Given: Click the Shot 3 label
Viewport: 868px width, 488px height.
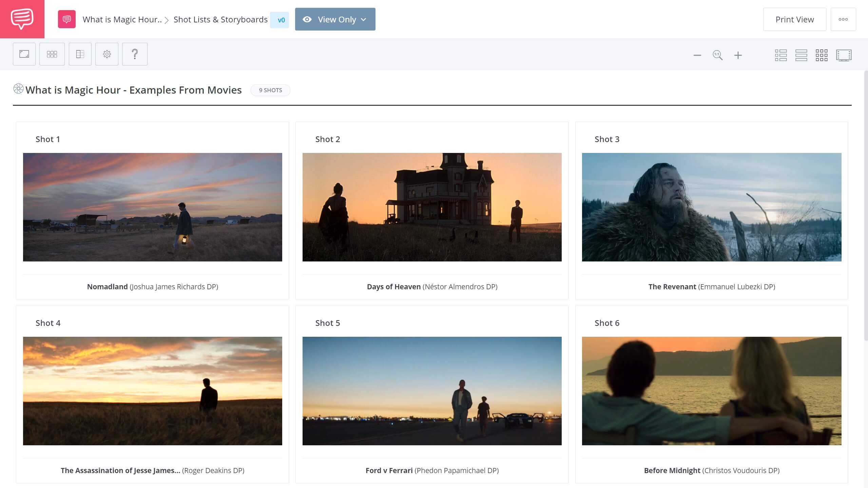Looking at the screenshot, I should click(607, 139).
